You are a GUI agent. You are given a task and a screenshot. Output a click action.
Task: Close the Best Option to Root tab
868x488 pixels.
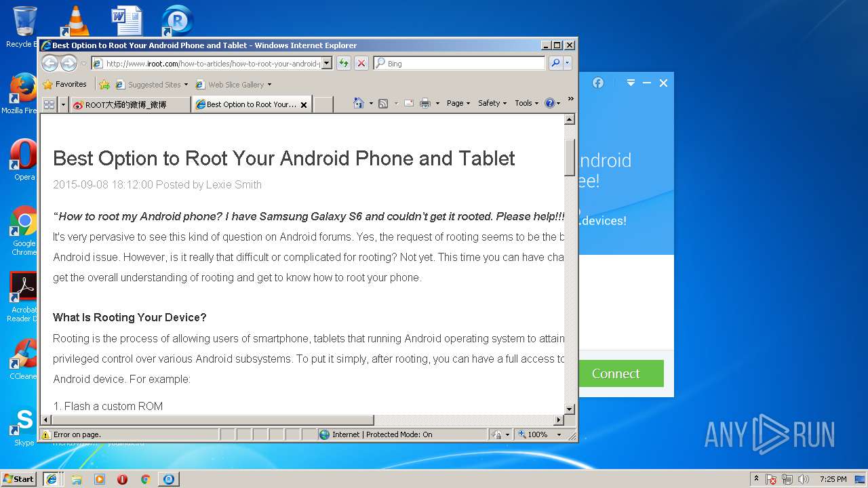coord(304,105)
